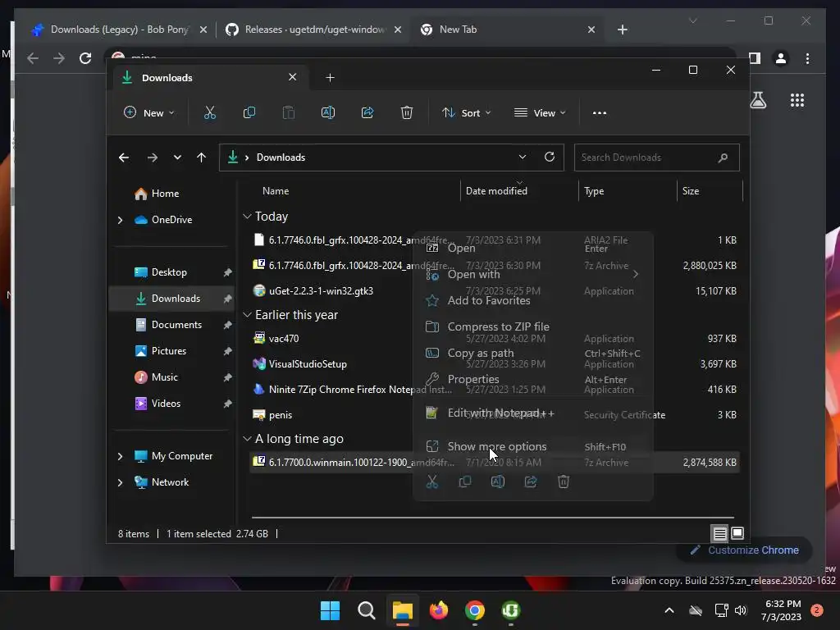Viewport: 840px width, 630px height.
Task: Open the New dropdown in Explorer
Action: click(149, 113)
